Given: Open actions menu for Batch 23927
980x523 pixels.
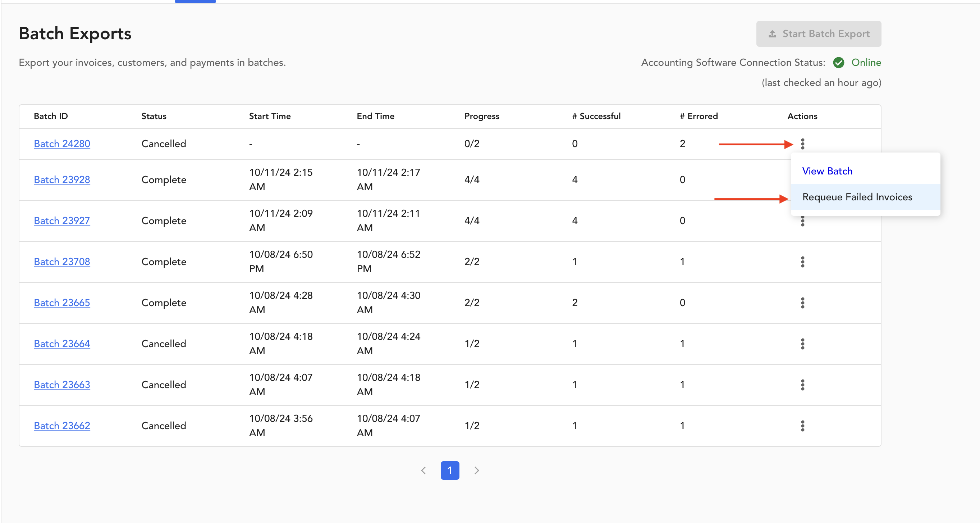Looking at the screenshot, I should click(x=802, y=221).
